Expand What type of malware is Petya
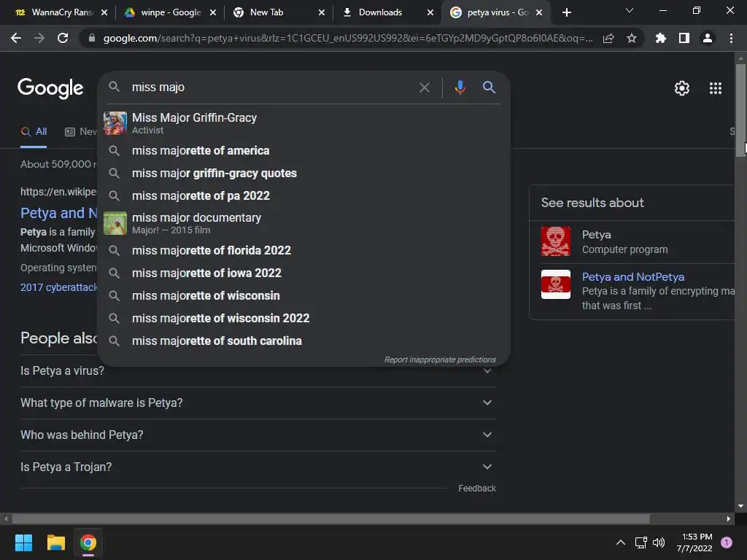This screenshot has height=560, width=747. pyautogui.click(x=258, y=402)
